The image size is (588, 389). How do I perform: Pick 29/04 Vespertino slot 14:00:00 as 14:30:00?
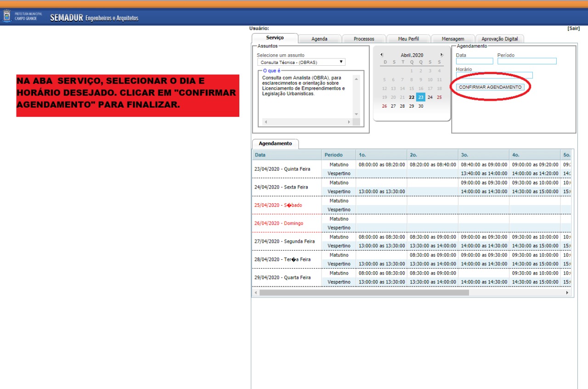[484, 282]
